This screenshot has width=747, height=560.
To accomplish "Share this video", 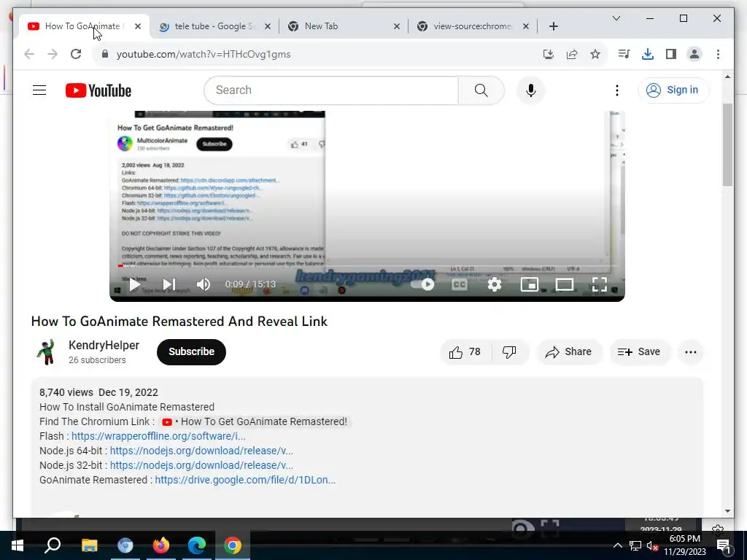I will point(569,352).
